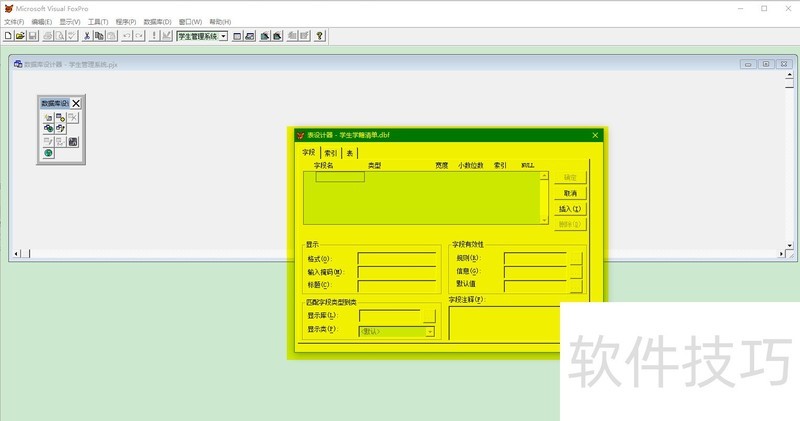Click the 字段名 input cell in the grid
Image resolution: width=800 pixels, height=421 pixels.
pyautogui.click(x=340, y=177)
